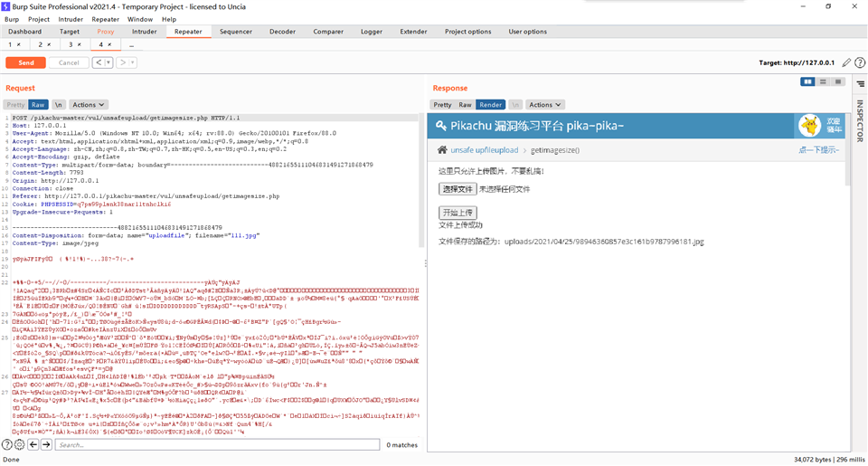Select the Pretty view in Response
868x466 pixels.
[442, 105]
